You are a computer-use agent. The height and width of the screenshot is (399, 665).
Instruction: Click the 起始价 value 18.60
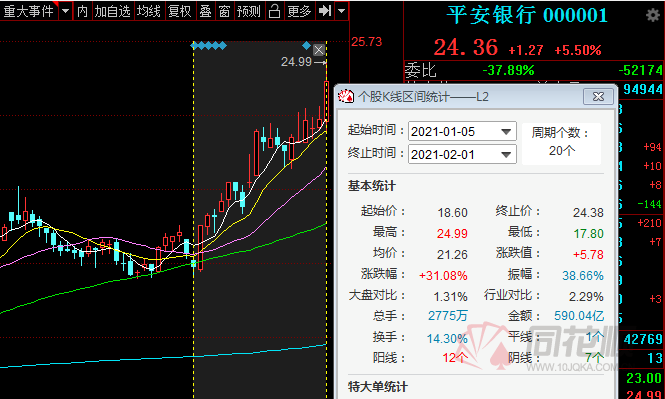453,212
